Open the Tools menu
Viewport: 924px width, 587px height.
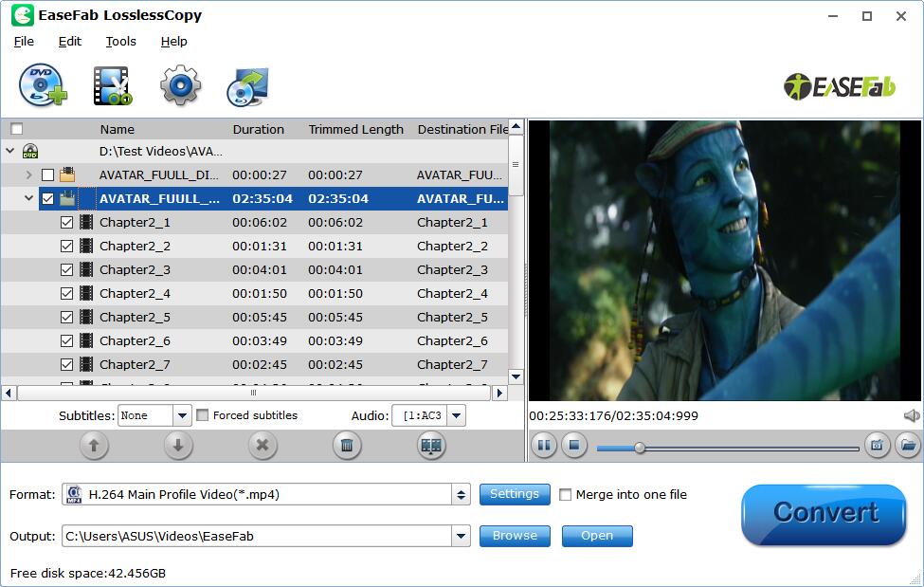(120, 42)
